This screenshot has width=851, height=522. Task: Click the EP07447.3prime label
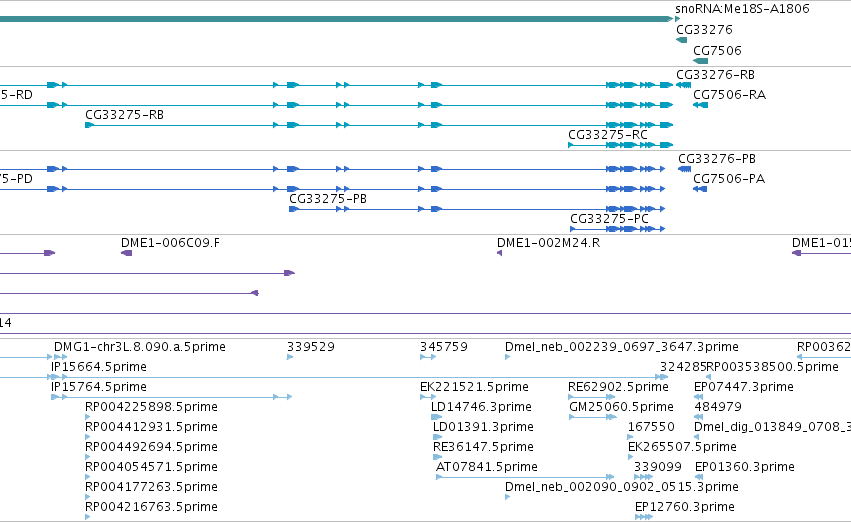744,387
